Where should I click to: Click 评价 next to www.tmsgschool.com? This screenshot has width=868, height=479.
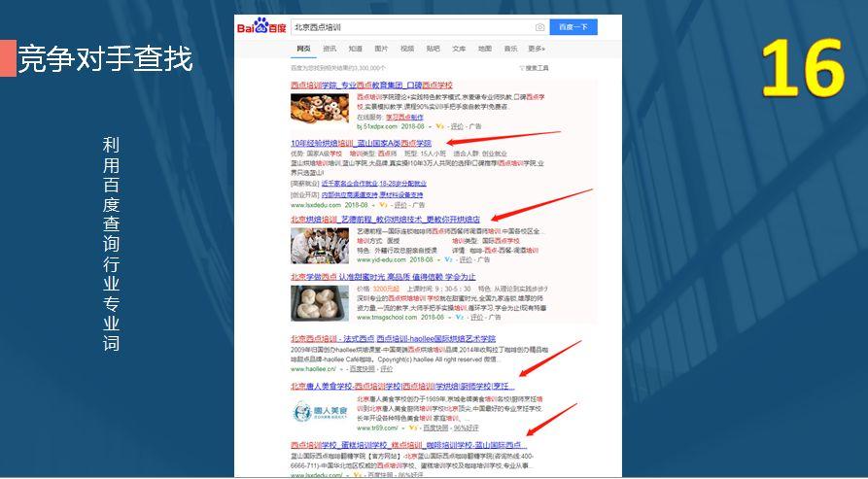coord(476,318)
